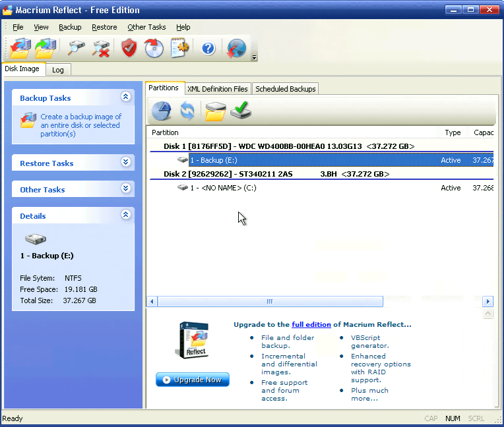Click the blue question mark Help icon
The image size is (504, 427).
point(208,49)
